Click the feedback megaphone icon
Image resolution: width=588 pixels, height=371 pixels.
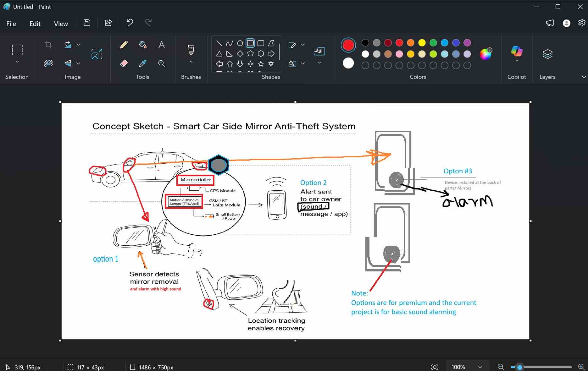click(550, 23)
